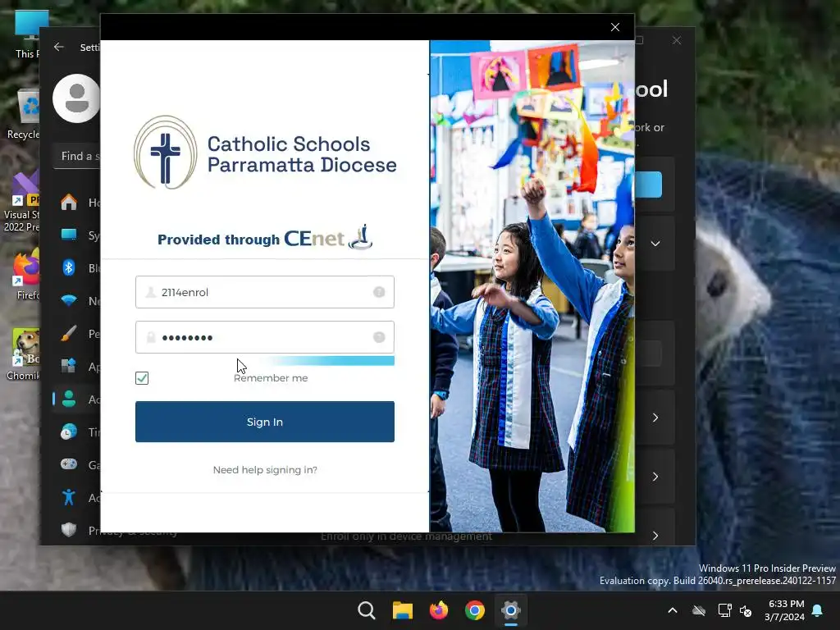Image resolution: width=840 pixels, height=630 pixels.
Task: Select the Accessibility figure icon in Settings
Action: pyautogui.click(x=69, y=497)
